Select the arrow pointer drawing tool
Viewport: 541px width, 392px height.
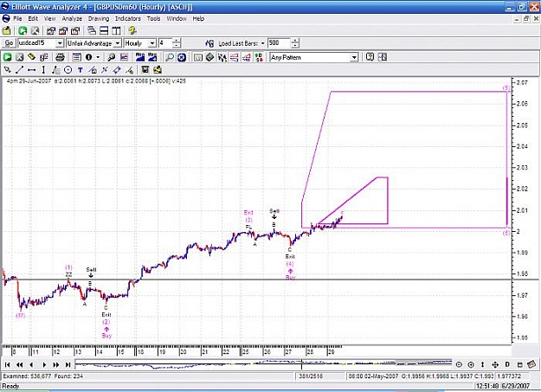(7, 70)
